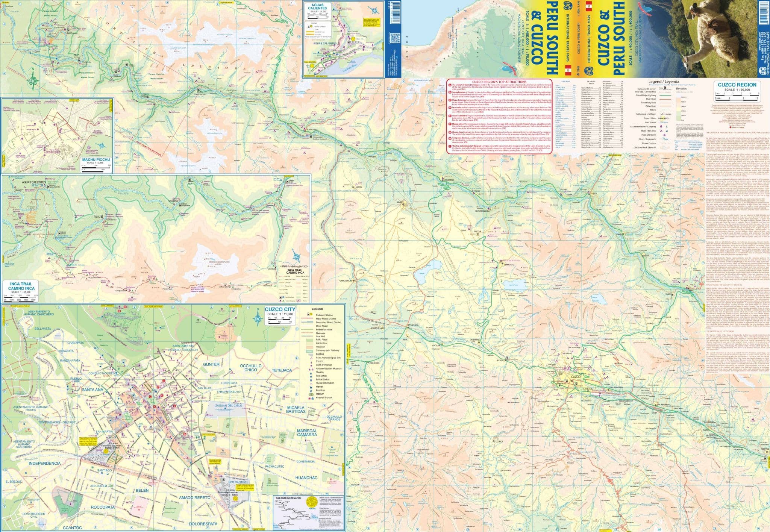Click the 'BELEN' district label
This screenshot has height=532, width=770.
(142, 490)
